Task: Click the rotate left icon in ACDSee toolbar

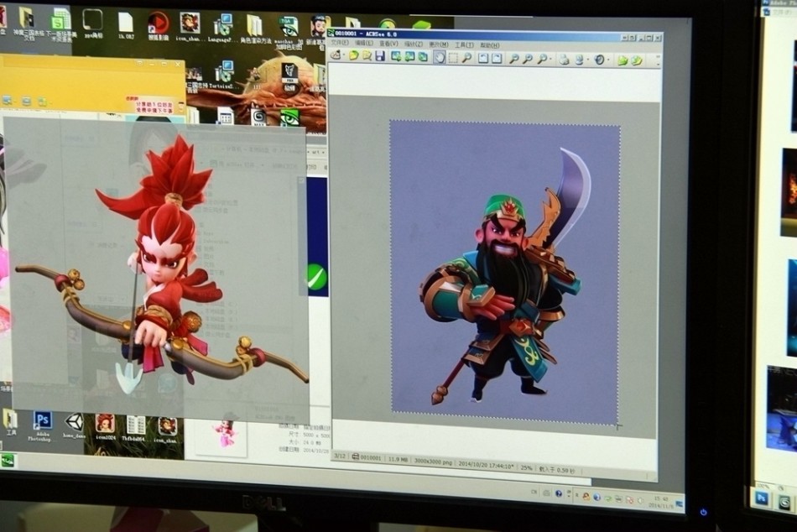Action: coord(483,59)
